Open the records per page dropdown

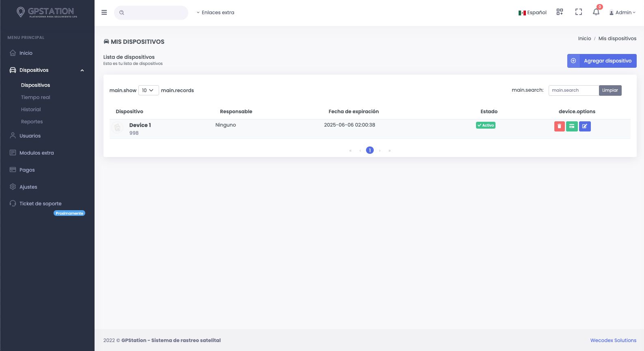pos(148,90)
